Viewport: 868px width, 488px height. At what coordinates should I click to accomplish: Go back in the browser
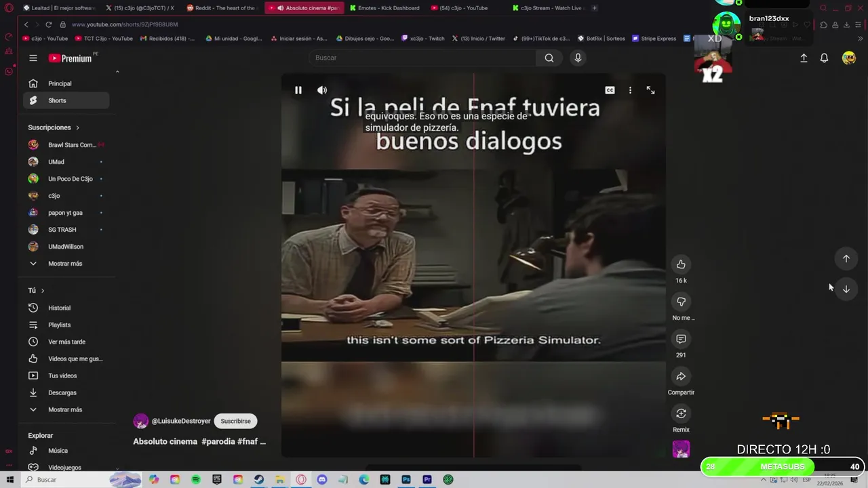26,24
